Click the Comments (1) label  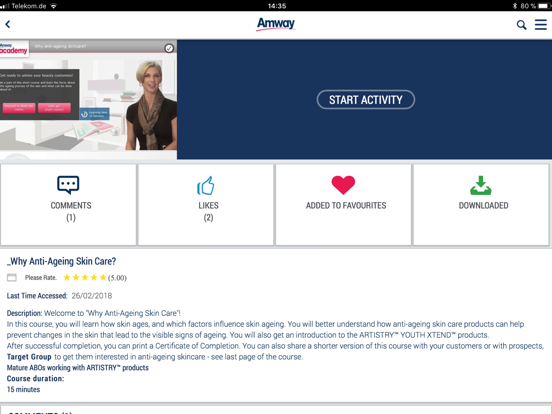point(71,211)
